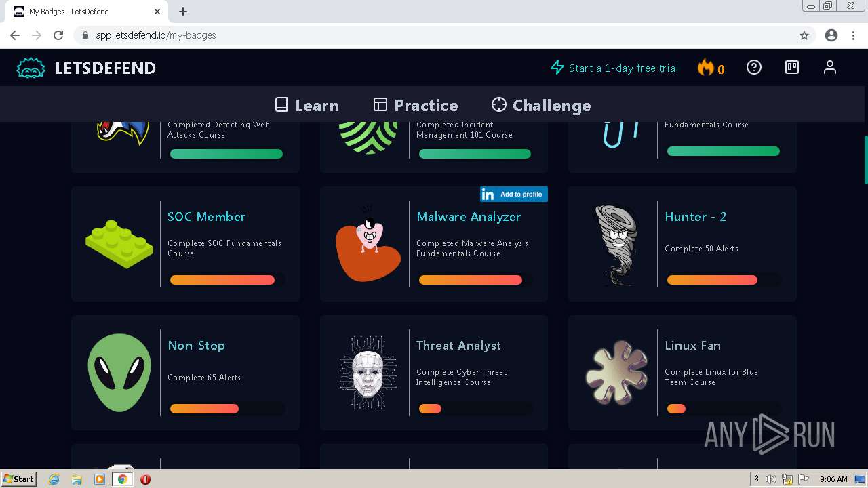The width and height of the screenshot is (868, 488).
Task: Click the Hunter - 2 tornado image
Action: pyautogui.click(x=617, y=245)
